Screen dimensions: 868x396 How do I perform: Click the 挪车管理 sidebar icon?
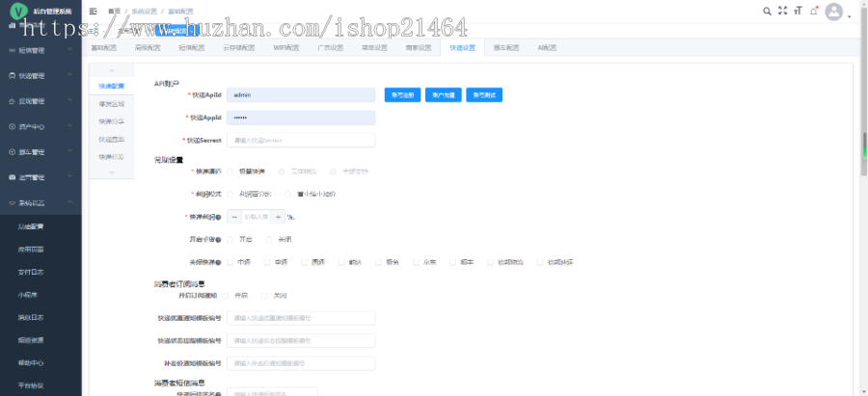[x=12, y=152]
